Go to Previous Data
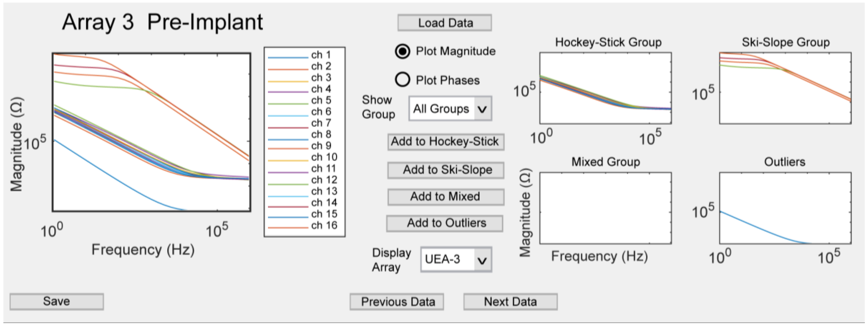Screen dimensions: 868x326 [397, 302]
